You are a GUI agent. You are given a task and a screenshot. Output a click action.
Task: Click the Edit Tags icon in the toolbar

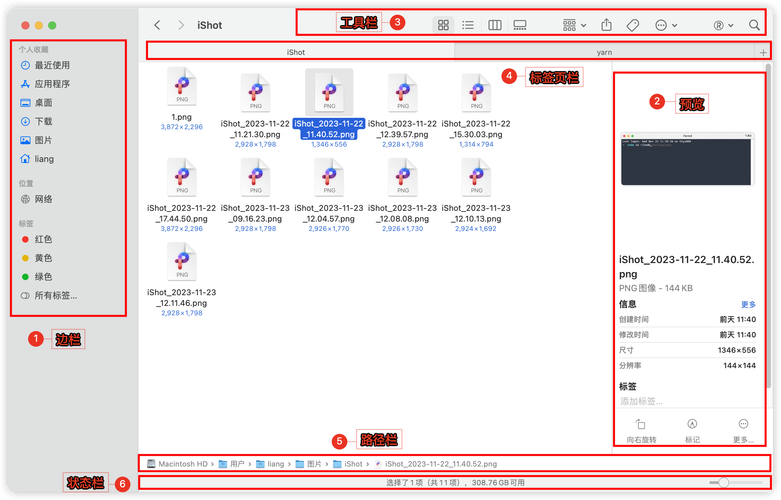point(632,24)
